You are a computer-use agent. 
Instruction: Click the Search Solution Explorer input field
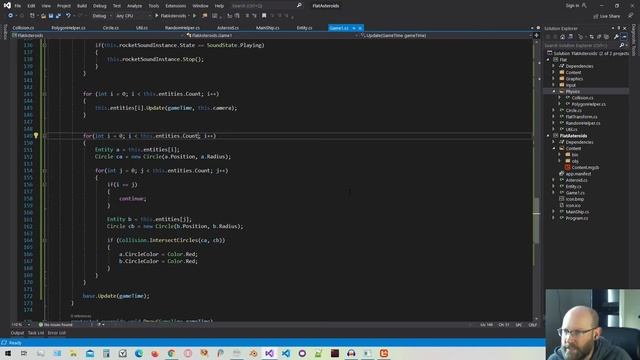581,45
